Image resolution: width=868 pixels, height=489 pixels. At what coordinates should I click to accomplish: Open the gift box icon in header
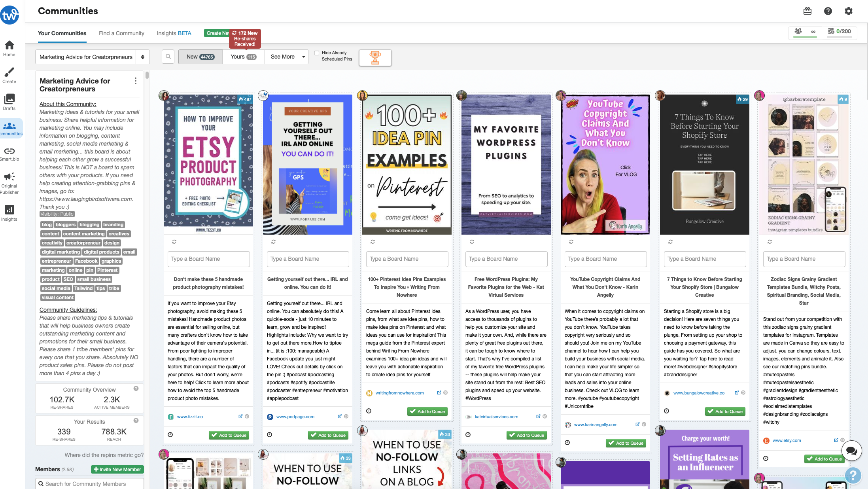(x=807, y=11)
